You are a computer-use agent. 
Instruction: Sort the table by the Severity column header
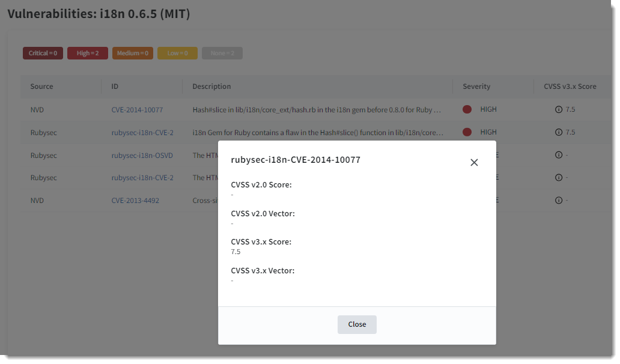(476, 86)
